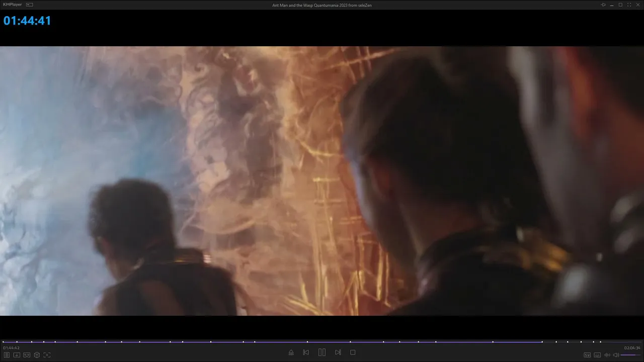The height and width of the screenshot is (362, 644).
Task: Click the total duration 02:04:34 label
Action: pyautogui.click(x=632, y=348)
